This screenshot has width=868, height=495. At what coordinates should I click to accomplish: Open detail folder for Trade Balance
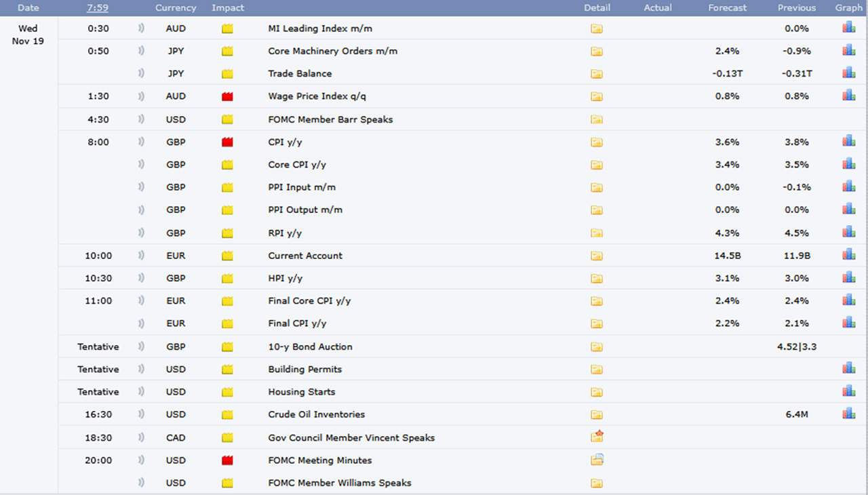tap(596, 74)
